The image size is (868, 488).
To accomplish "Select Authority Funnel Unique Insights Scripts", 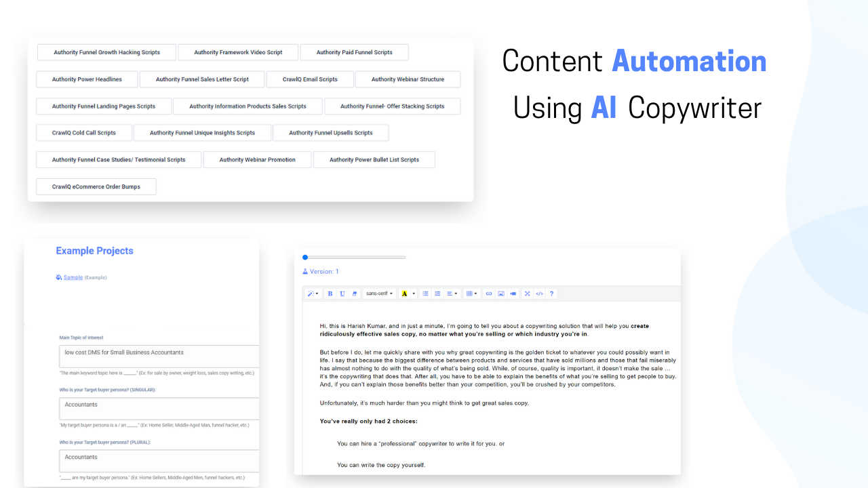I will click(202, 133).
